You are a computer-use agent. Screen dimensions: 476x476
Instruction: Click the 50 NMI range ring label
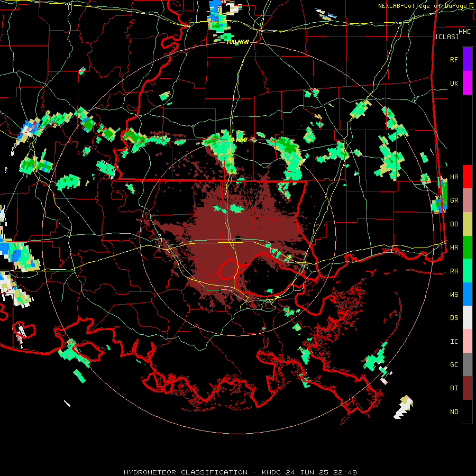(237, 140)
